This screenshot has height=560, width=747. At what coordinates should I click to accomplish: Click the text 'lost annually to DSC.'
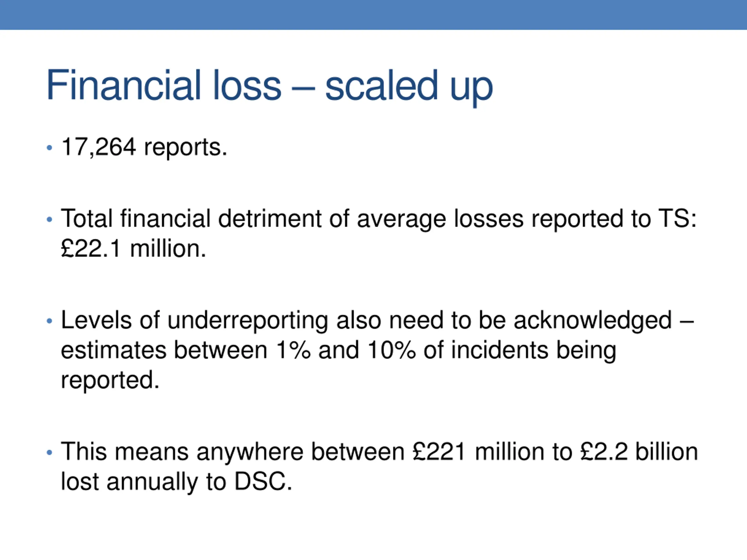tap(176, 482)
